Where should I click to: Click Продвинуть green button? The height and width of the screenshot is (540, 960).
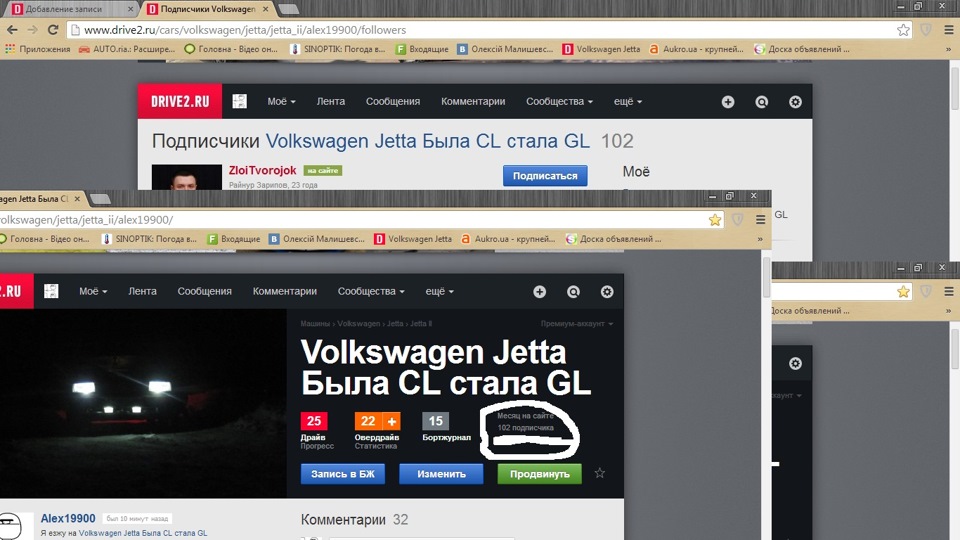(539, 474)
